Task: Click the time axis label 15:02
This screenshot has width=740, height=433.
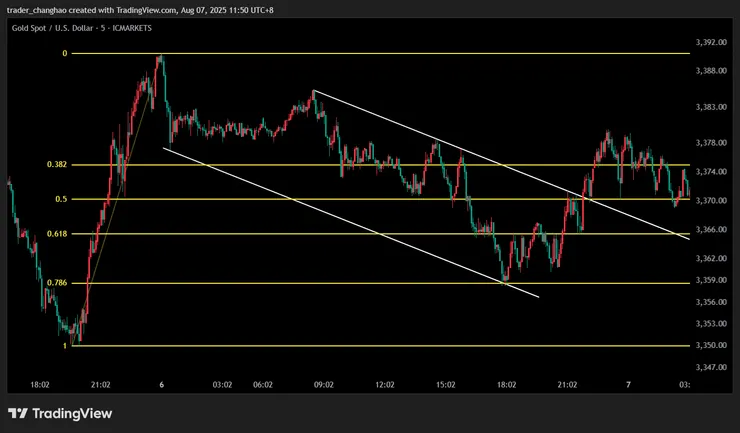Action: [x=446, y=385]
